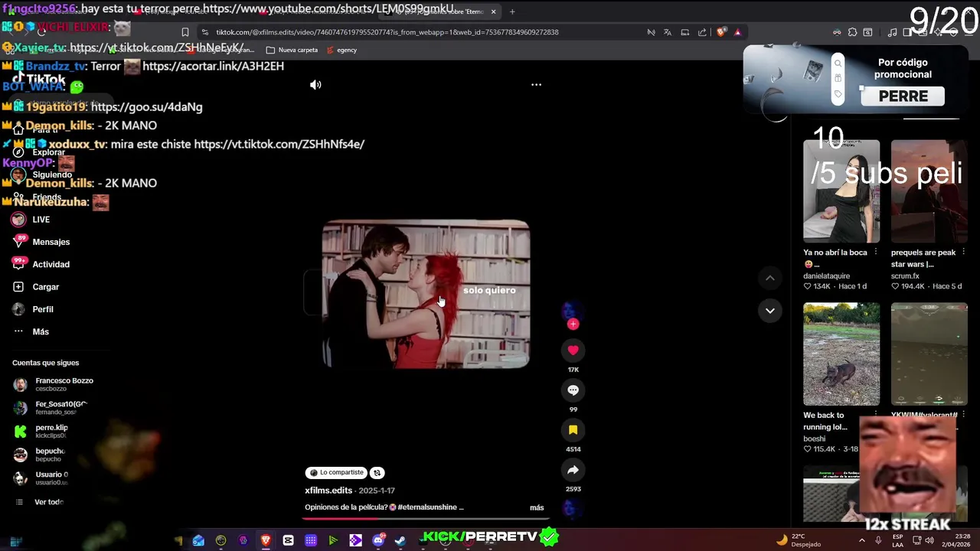Click the PERRE promo code button
The image size is (980, 551).
coord(903,96)
